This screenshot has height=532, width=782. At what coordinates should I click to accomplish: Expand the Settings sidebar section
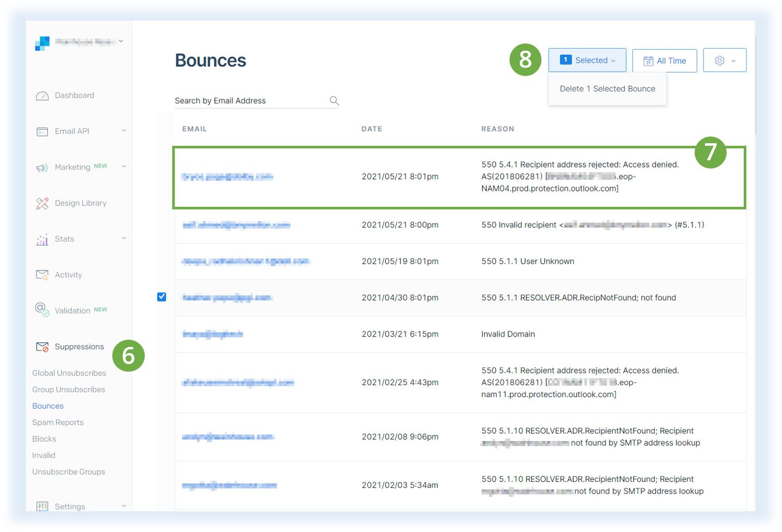[124, 506]
